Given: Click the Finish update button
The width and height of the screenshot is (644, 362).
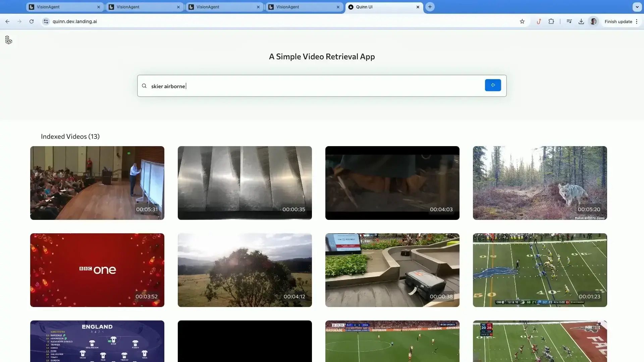Looking at the screenshot, I should tap(618, 21).
